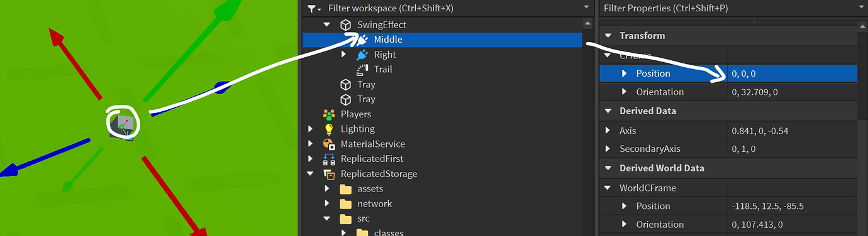Click the Middle attachment icon
The height and width of the screenshot is (236, 868).
(362, 39)
